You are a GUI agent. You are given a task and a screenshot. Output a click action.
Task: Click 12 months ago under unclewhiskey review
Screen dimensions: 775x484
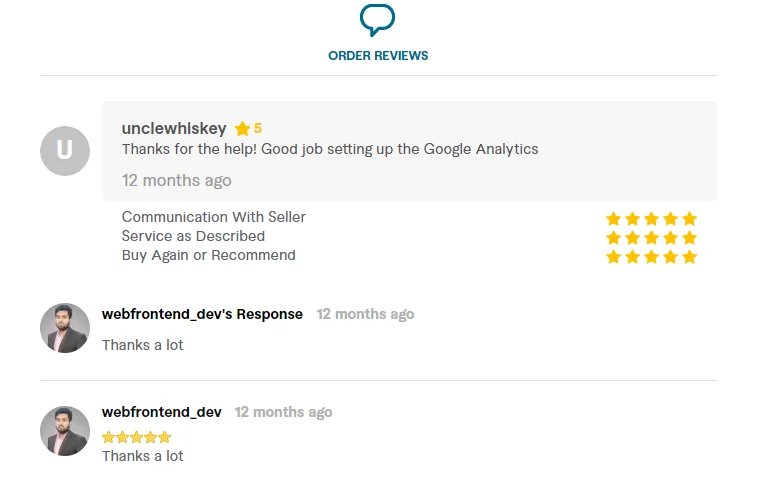[x=176, y=180]
